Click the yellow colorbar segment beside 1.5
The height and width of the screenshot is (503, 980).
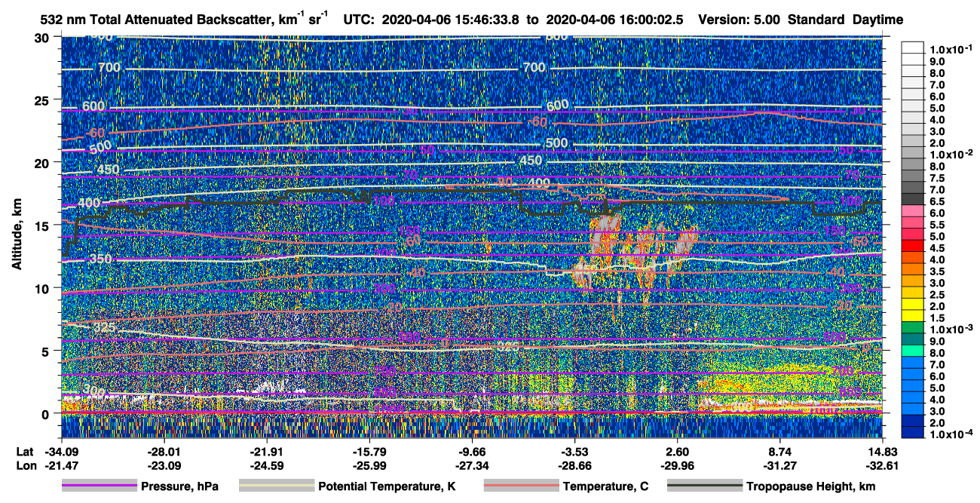912,316
